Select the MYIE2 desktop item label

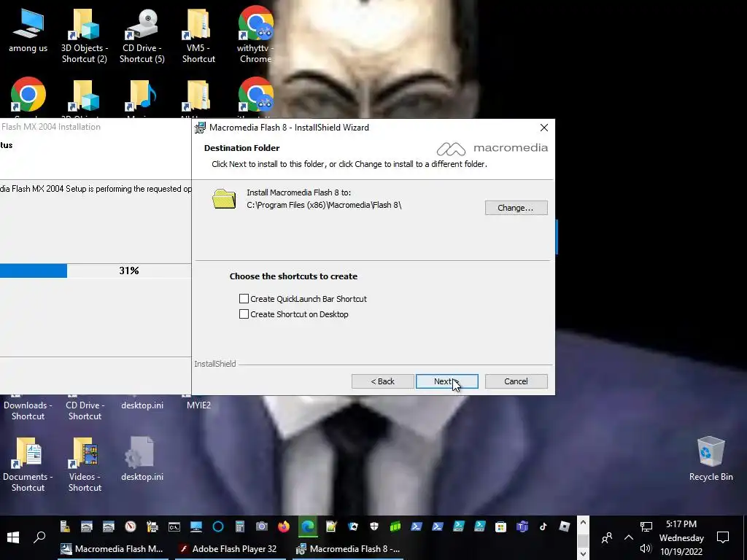click(x=198, y=405)
